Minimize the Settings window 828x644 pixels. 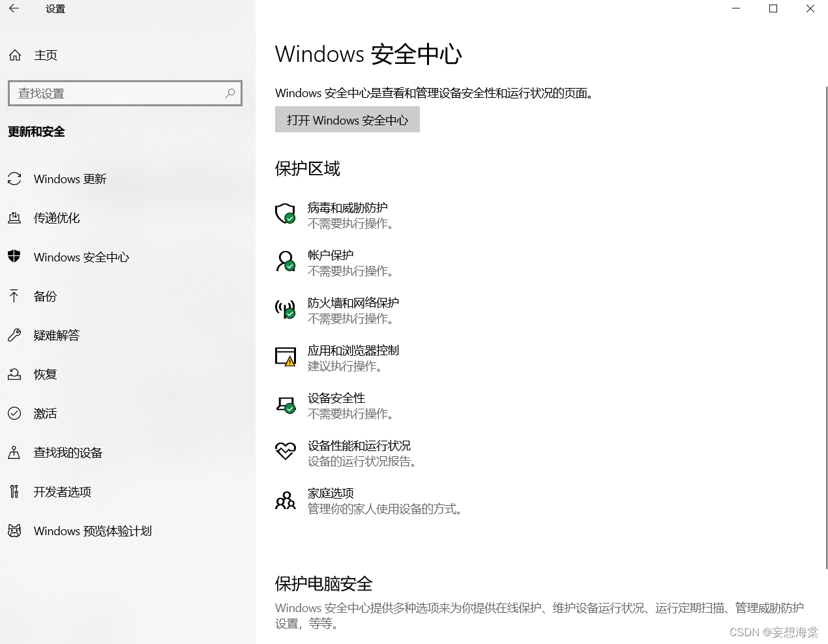[x=736, y=8]
